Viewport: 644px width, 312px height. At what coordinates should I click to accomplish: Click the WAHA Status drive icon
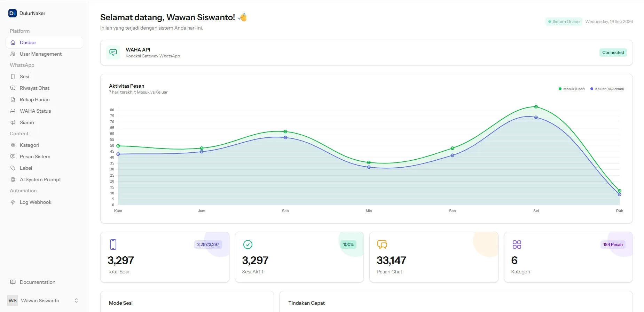point(13,111)
